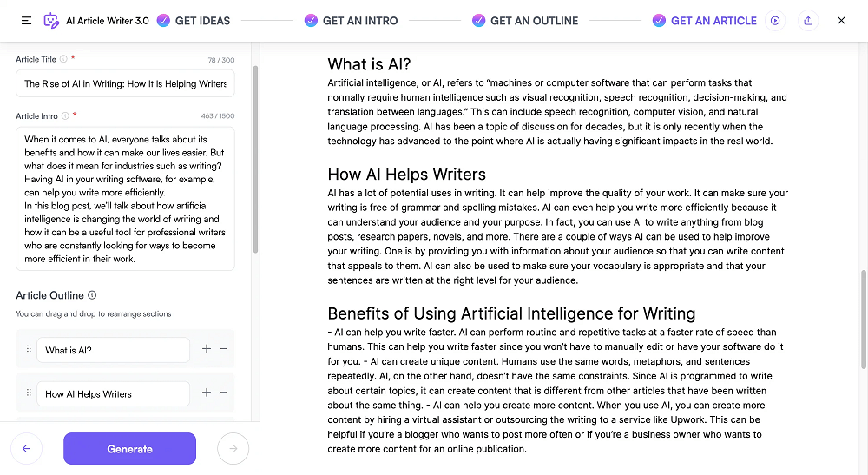Remove the 'What is AI?' section
Viewport: 868px width, 475px height.
click(224, 349)
